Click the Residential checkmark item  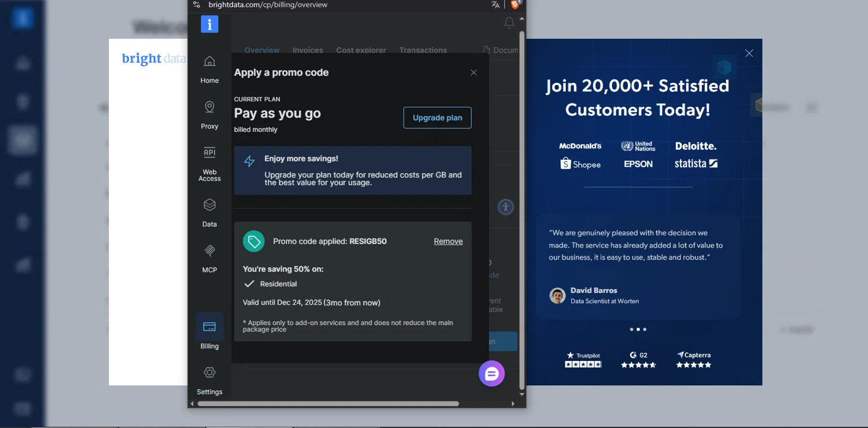(270, 284)
